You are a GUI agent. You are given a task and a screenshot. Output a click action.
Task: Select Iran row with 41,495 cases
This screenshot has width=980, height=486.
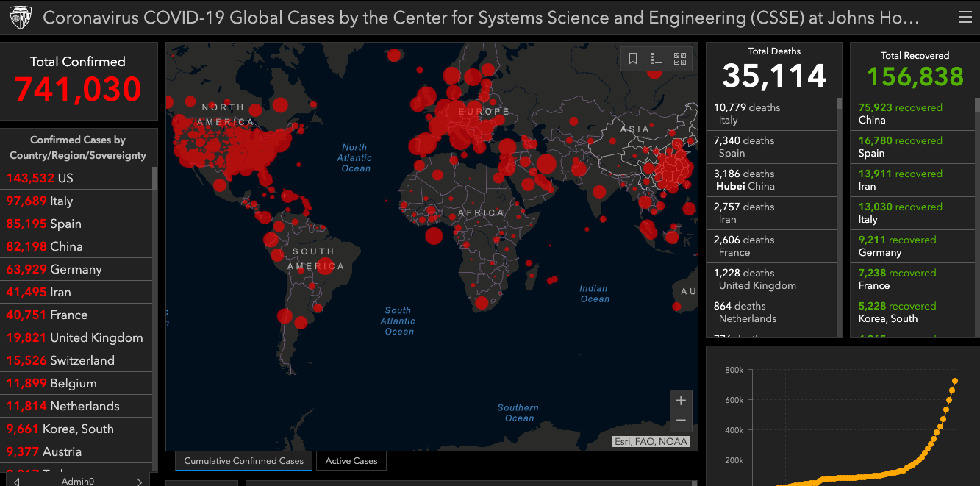(76, 292)
